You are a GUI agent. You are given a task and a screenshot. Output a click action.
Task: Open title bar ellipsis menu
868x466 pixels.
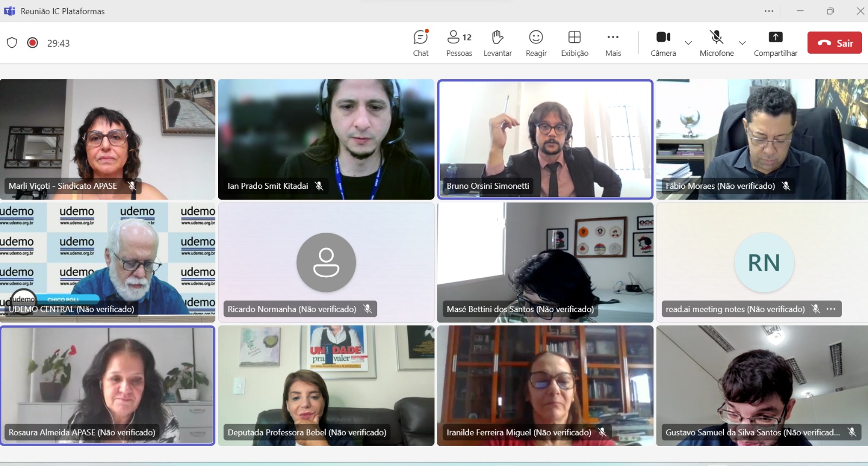[769, 11]
